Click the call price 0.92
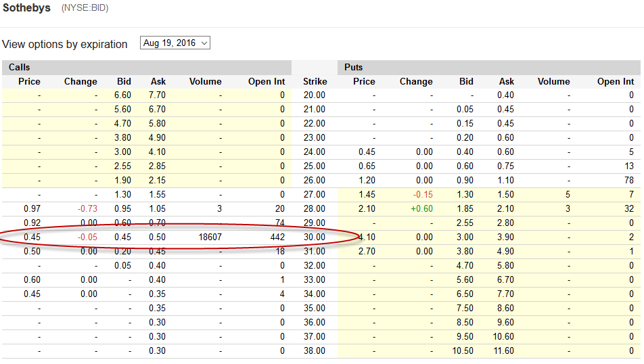The height and width of the screenshot is (364, 644). click(32, 223)
